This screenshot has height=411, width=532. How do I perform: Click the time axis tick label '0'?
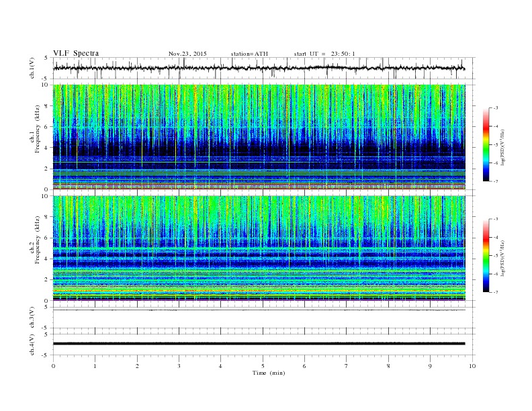coord(53,366)
